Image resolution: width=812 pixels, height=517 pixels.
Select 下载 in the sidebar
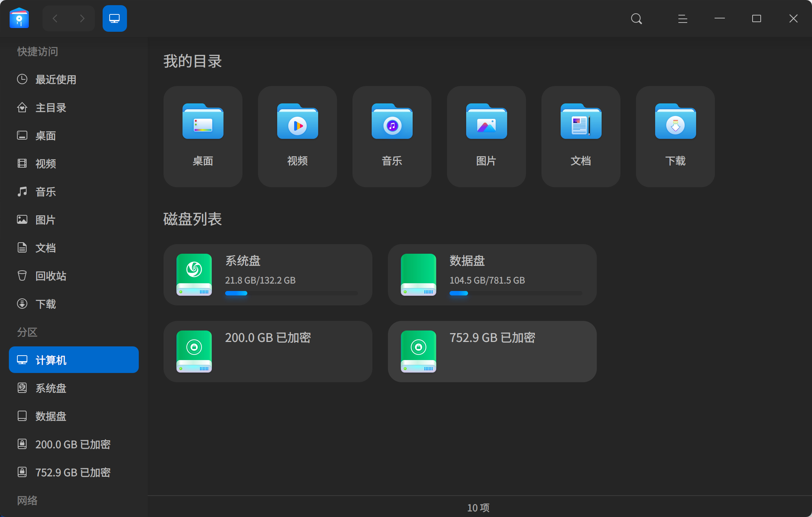74,304
